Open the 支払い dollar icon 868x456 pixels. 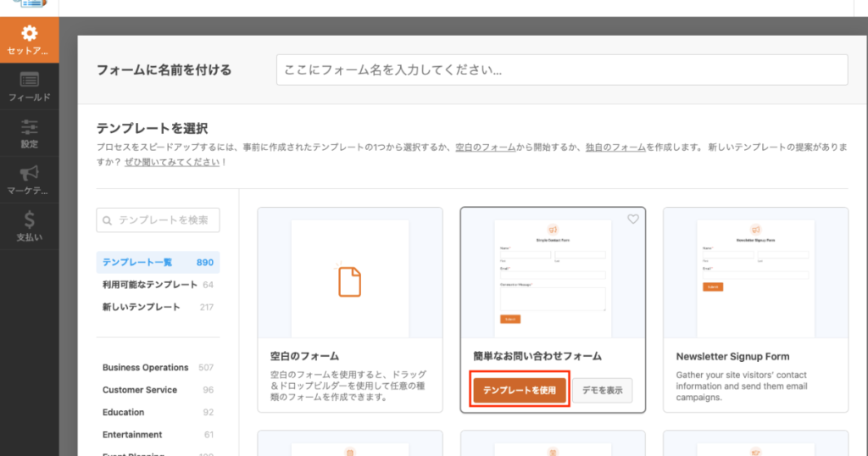[30, 220]
